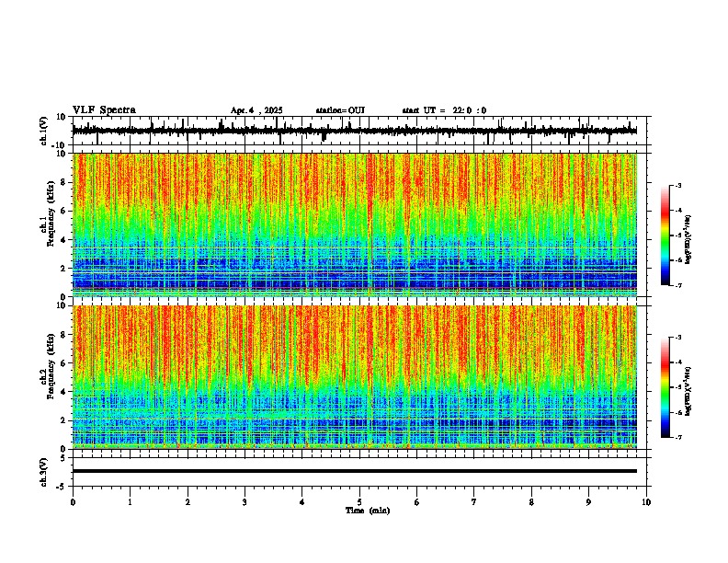Click time axis tick label "3"
The height and width of the screenshot is (563, 728).
pos(245,502)
